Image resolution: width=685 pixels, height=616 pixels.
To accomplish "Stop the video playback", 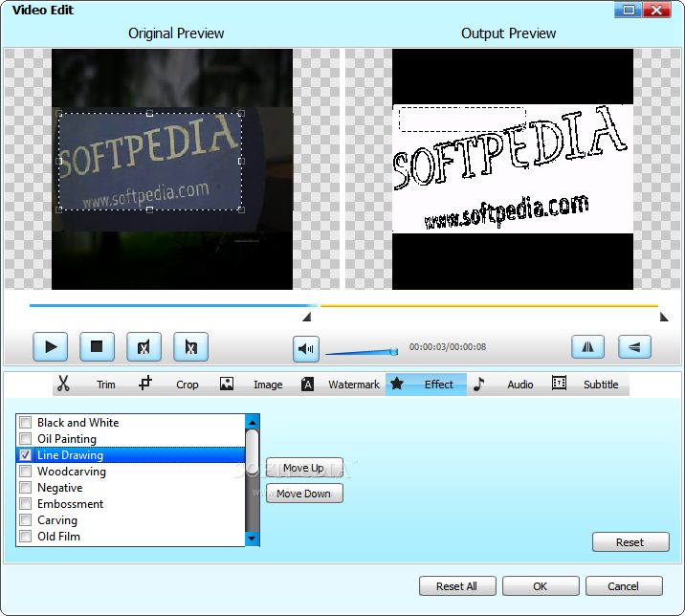I will point(97,347).
